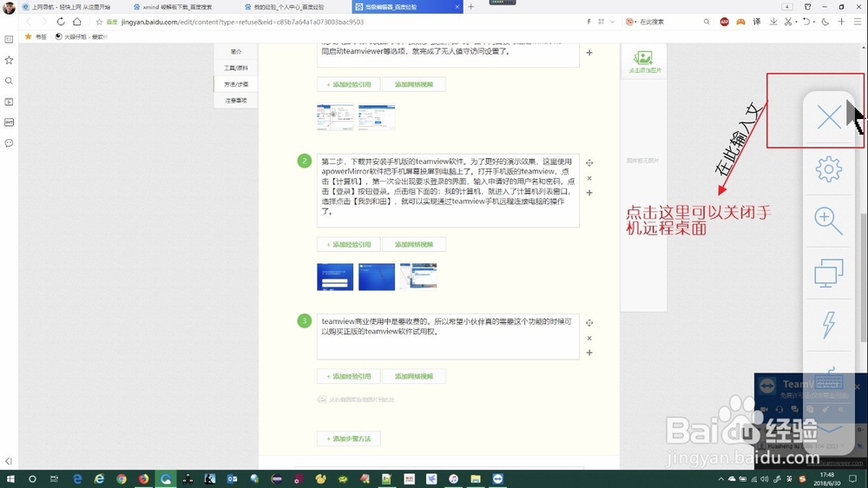
Task: Open the TeamViewer gear settings icon
Action: pyautogui.click(x=829, y=169)
